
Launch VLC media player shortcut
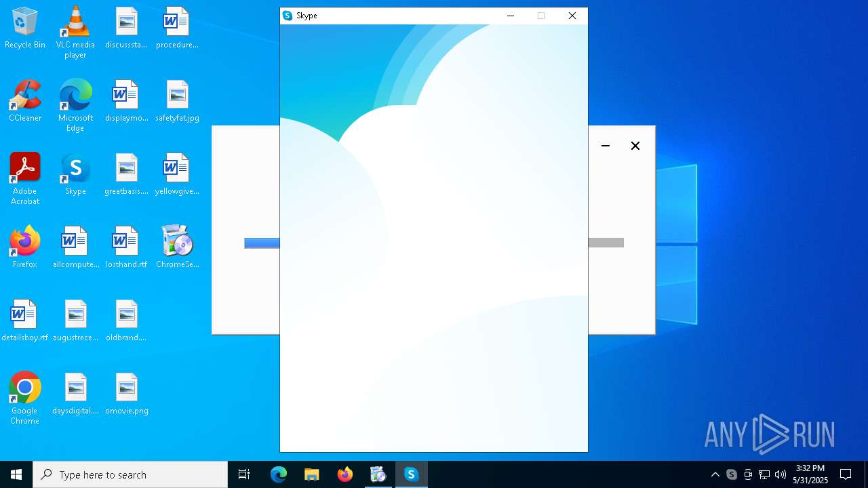click(x=75, y=33)
